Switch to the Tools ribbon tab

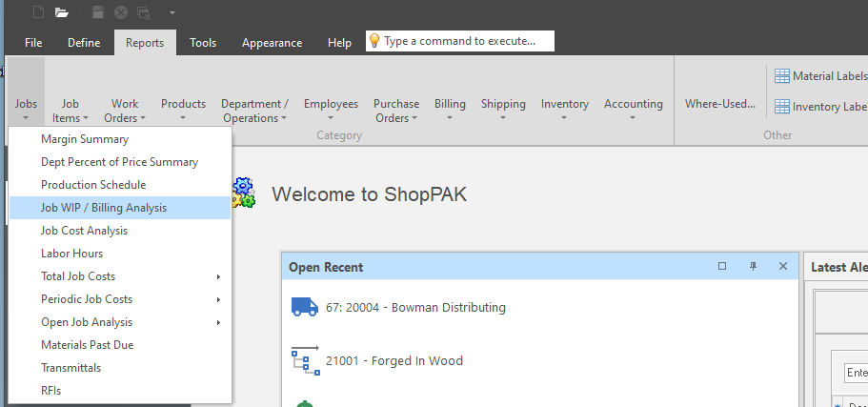pyautogui.click(x=203, y=42)
